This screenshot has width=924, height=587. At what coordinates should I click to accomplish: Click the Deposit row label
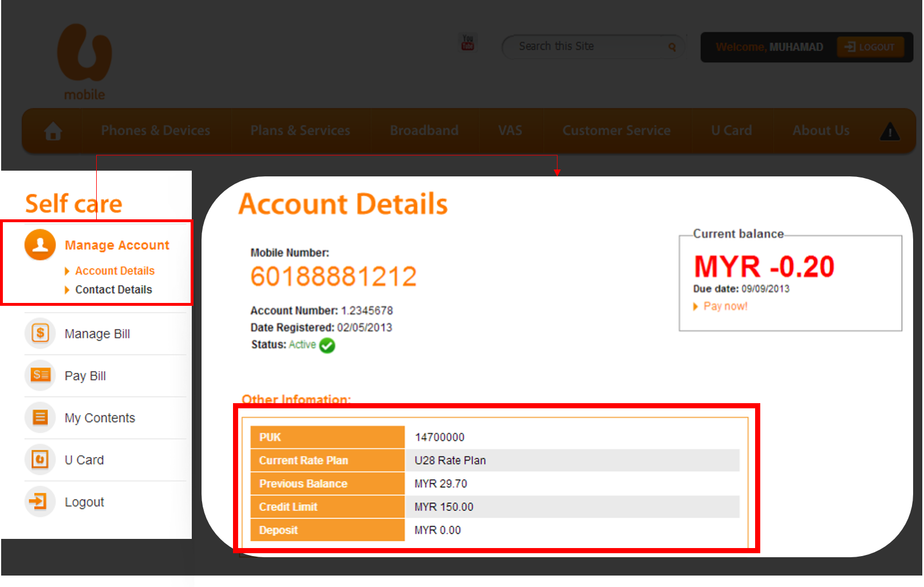(327, 530)
